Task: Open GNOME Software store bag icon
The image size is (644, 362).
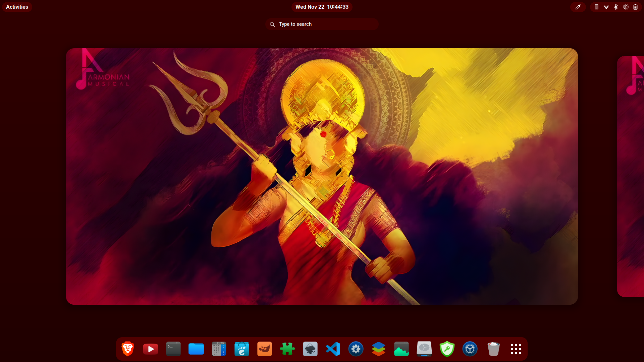Action: 242,349
